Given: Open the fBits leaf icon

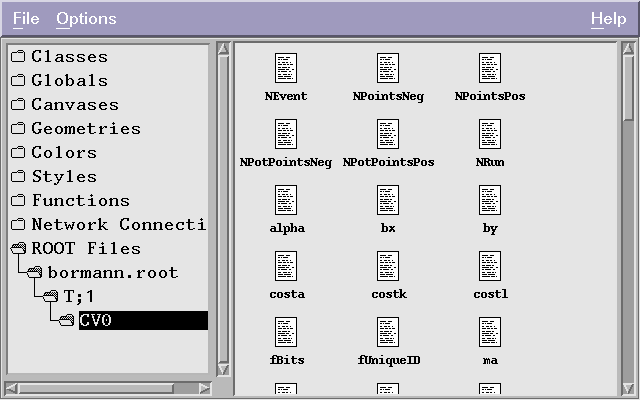Looking at the screenshot, I should 286,332.
